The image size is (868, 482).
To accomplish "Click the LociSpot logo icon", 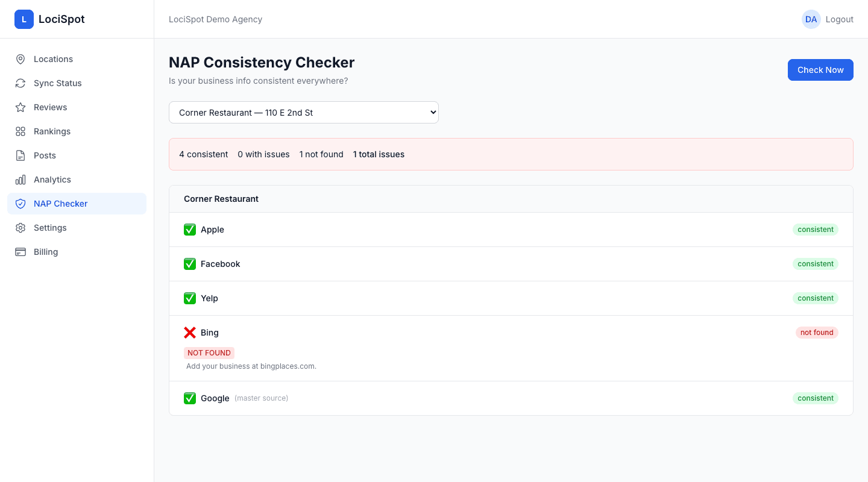I will [24, 19].
